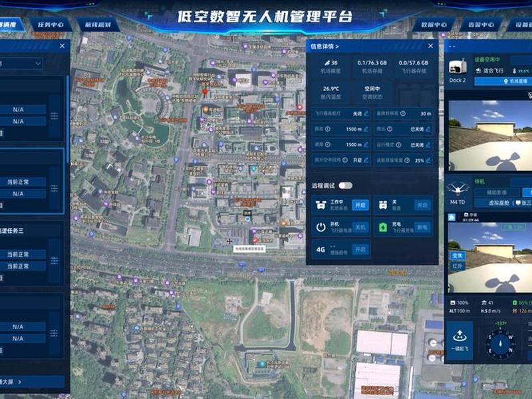Expand the 信息详情 panel header

coord(325,46)
